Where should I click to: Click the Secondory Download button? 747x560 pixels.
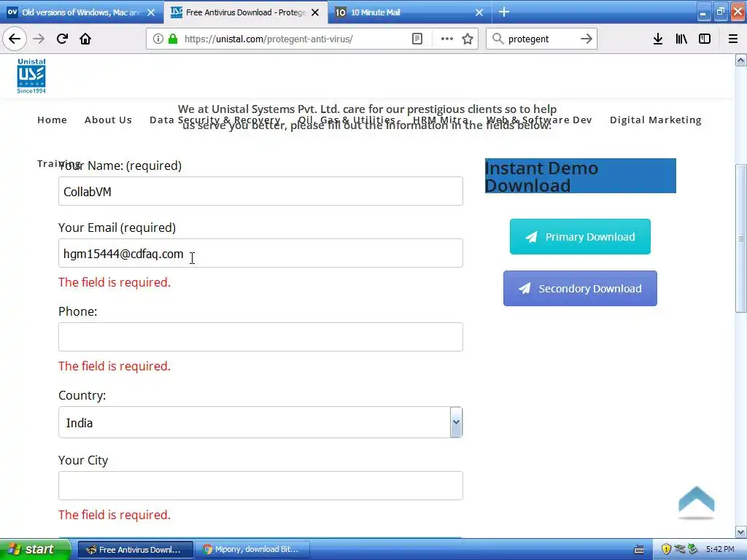(x=580, y=289)
